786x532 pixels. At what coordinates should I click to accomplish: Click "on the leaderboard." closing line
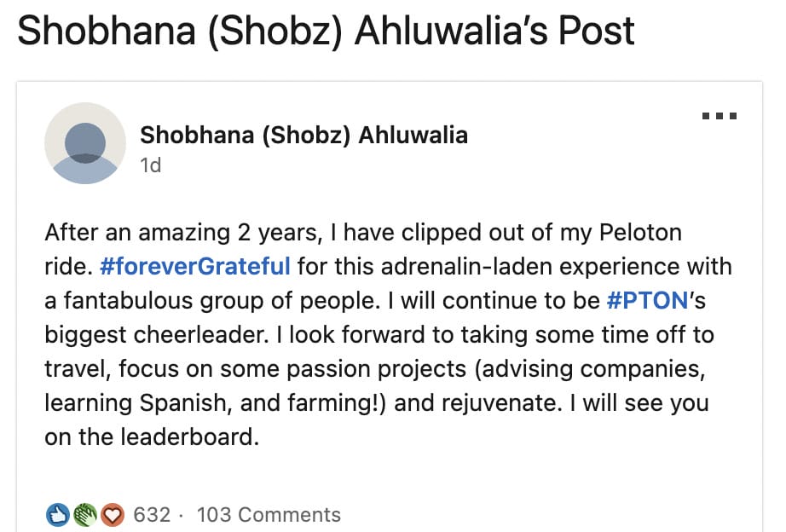[152, 437]
